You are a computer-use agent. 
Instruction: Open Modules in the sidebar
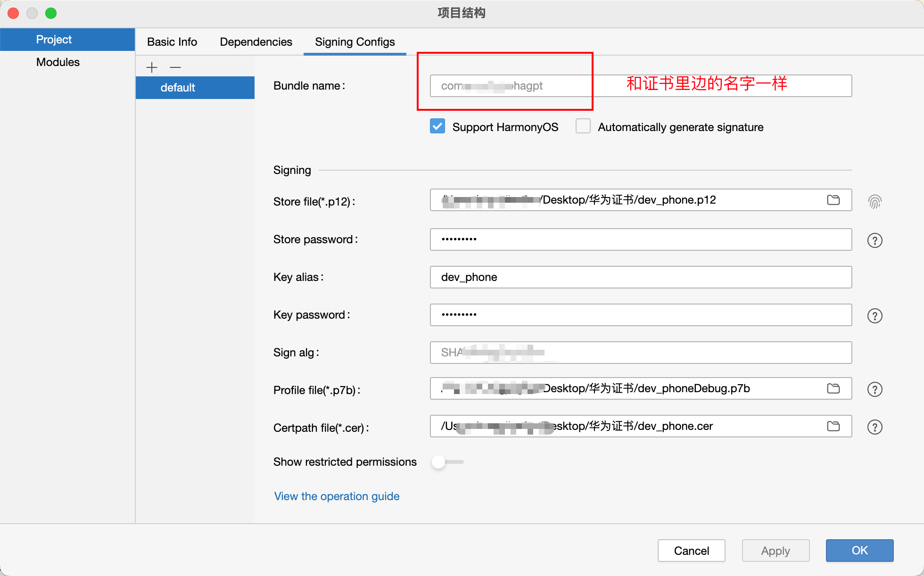click(x=67, y=62)
